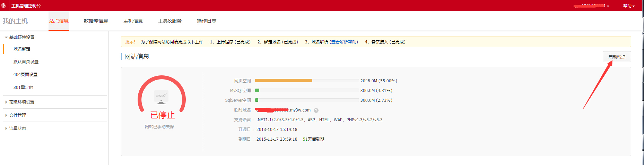Expand the 流量状态 section
The width and height of the screenshot is (644, 165).
(x=17, y=129)
